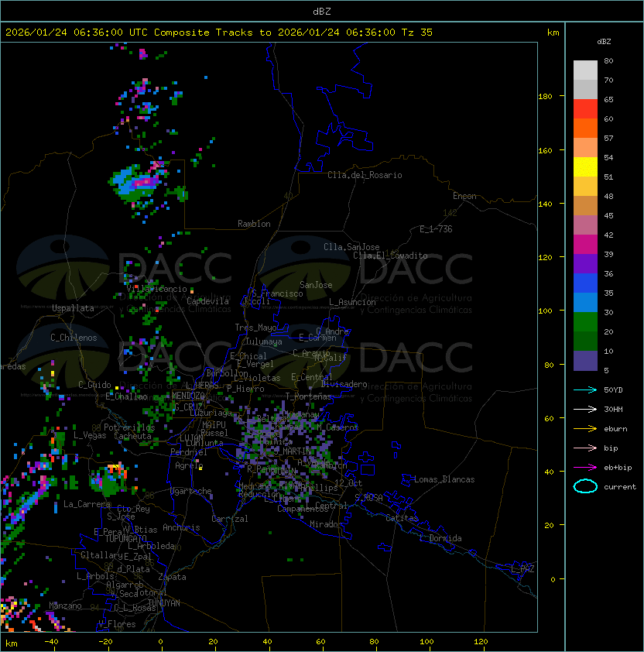This screenshot has height=652, width=644.
Task: Click the 'Potrerillos' map label
Action: coord(129,427)
